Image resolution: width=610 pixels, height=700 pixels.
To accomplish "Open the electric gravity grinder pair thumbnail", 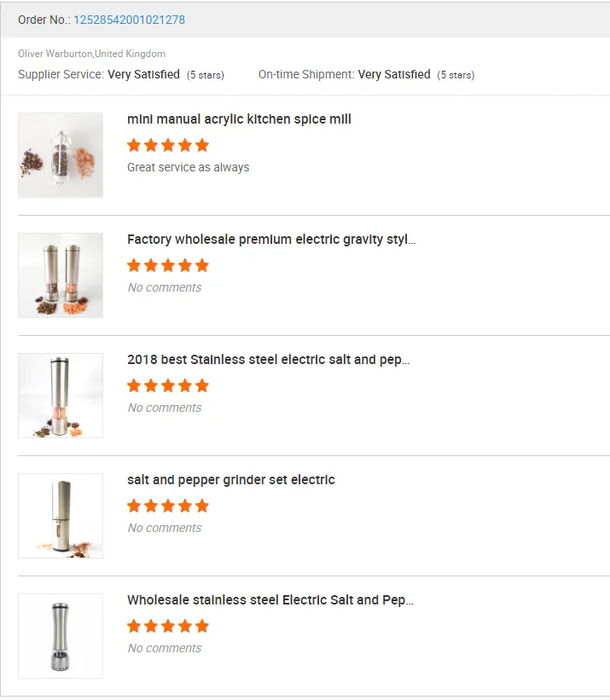I will pos(61,275).
